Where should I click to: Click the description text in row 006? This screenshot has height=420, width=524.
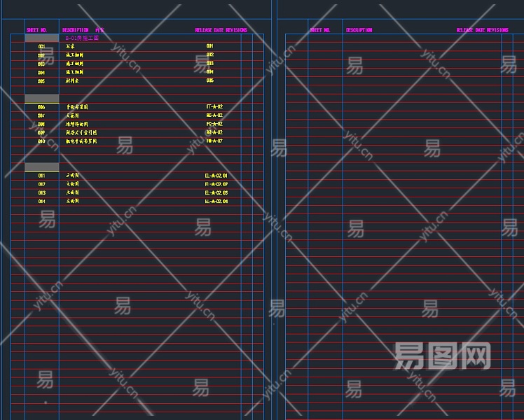pos(77,107)
